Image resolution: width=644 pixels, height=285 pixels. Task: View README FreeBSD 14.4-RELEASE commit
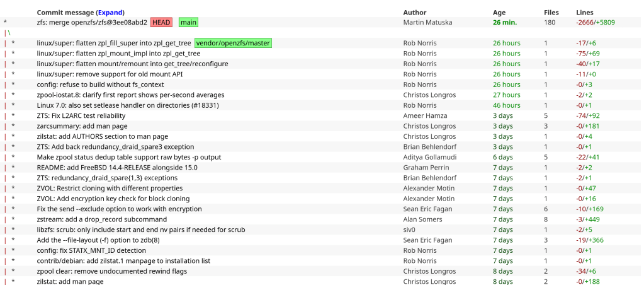(x=117, y=168)
